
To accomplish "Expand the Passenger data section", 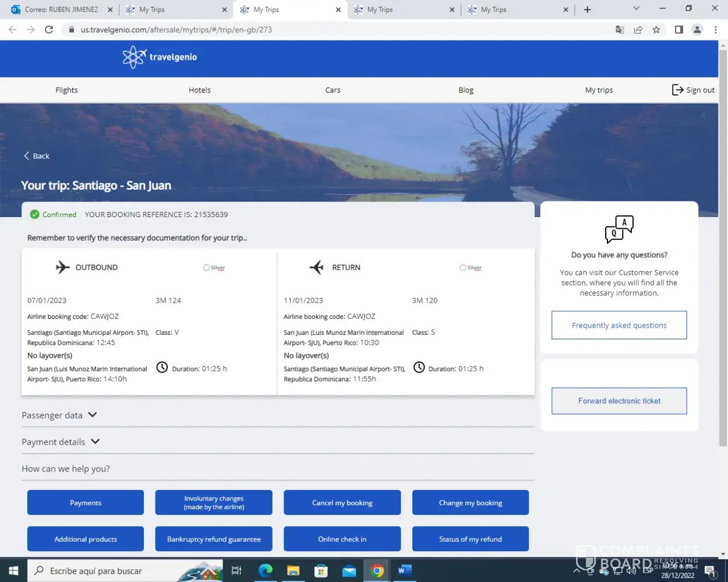I will tap(59, 415).
